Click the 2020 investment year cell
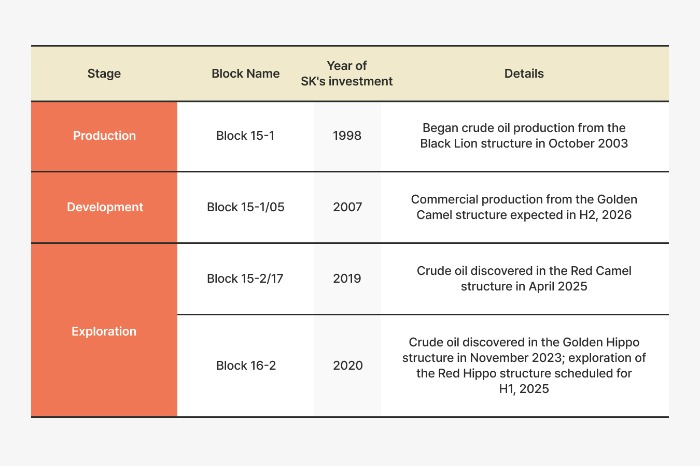The image size is (700, 466). 348,366
